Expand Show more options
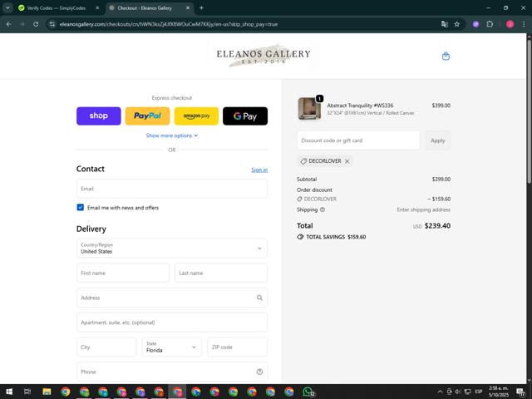The height and width of the screenshot is (399, 532). point(172,135)
